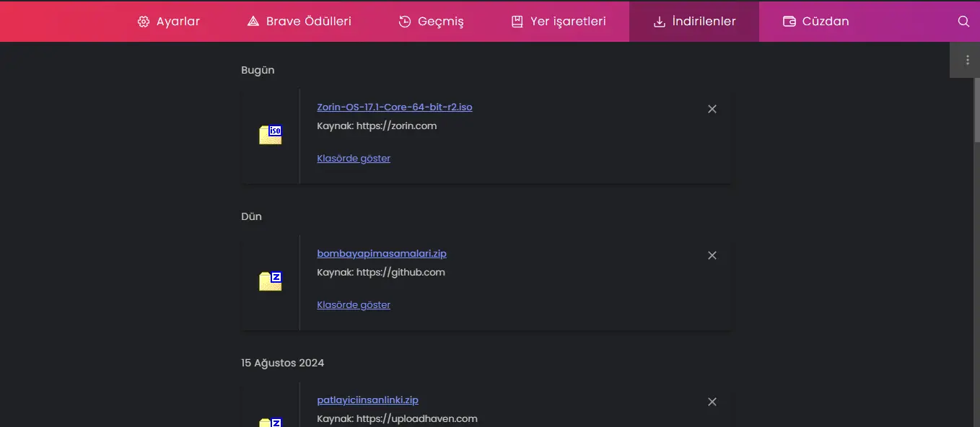The width and height of the screenshot is (980, 427).
Task: Click the Kaynak https://github.com source text
Action: coord(381,272)
